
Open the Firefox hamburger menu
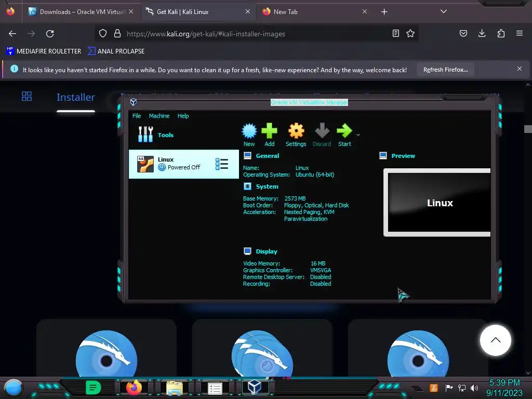(x=520, y=34)
